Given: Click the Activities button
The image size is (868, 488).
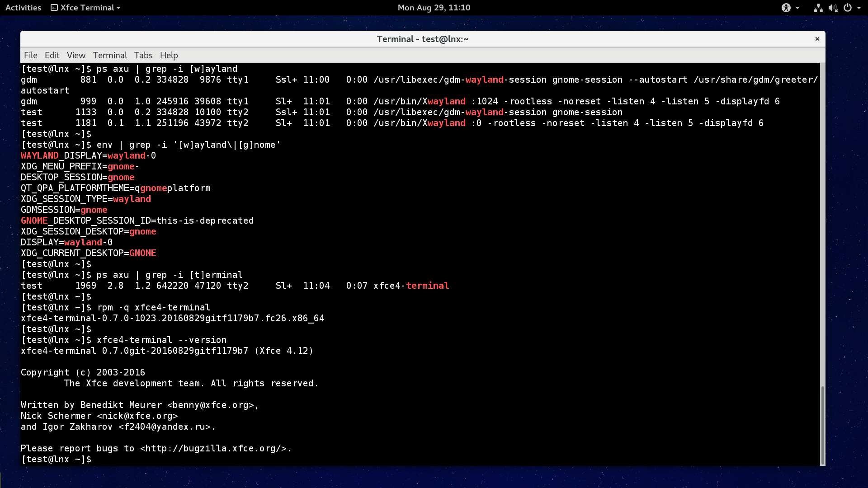Looking at the screenshot, I should click(x=23, y=8).
